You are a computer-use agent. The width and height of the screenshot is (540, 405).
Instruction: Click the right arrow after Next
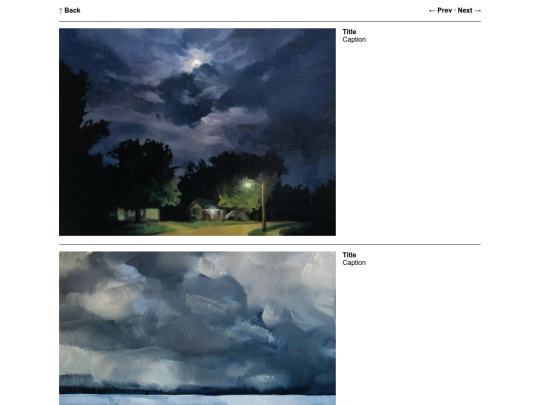point(477,11)
